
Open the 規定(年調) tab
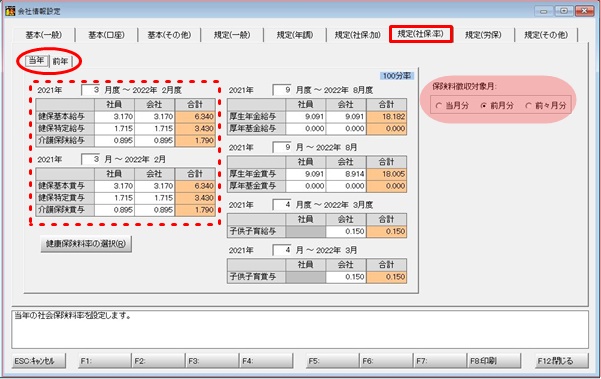point(295,35)
